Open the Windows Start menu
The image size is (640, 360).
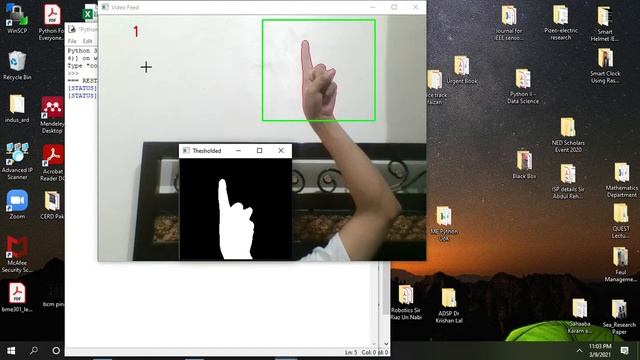(x=11, y=351)
